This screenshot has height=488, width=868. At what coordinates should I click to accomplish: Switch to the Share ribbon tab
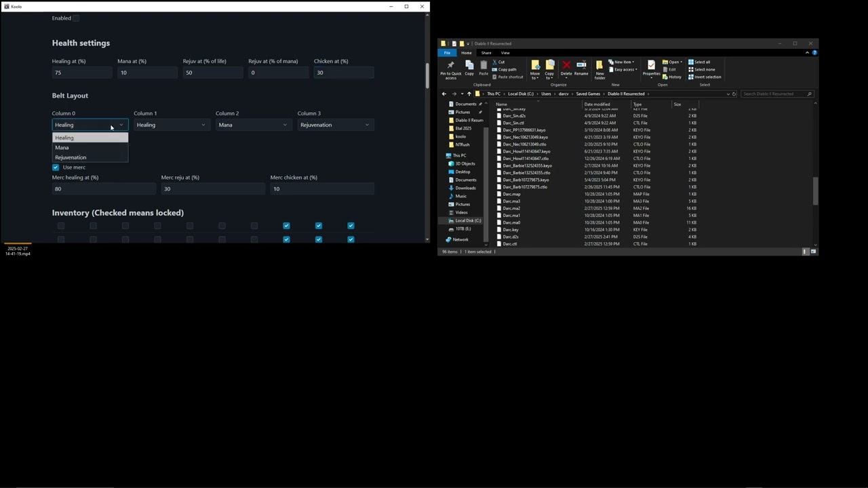[x=486, y=53]
